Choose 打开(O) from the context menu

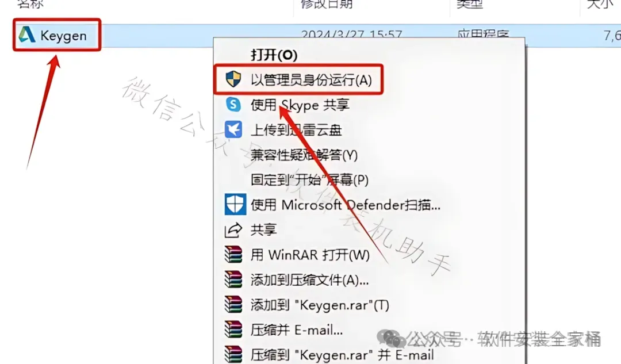point(274,55)
